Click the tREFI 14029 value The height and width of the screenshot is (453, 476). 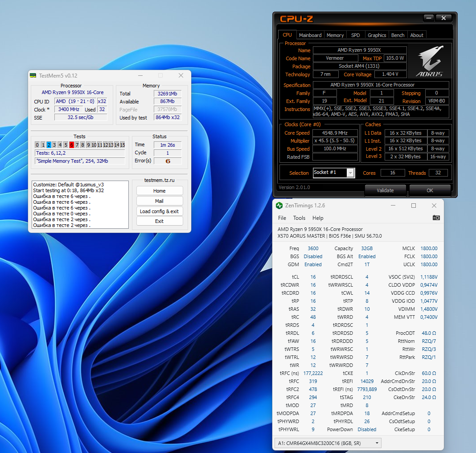coord(367,381)
